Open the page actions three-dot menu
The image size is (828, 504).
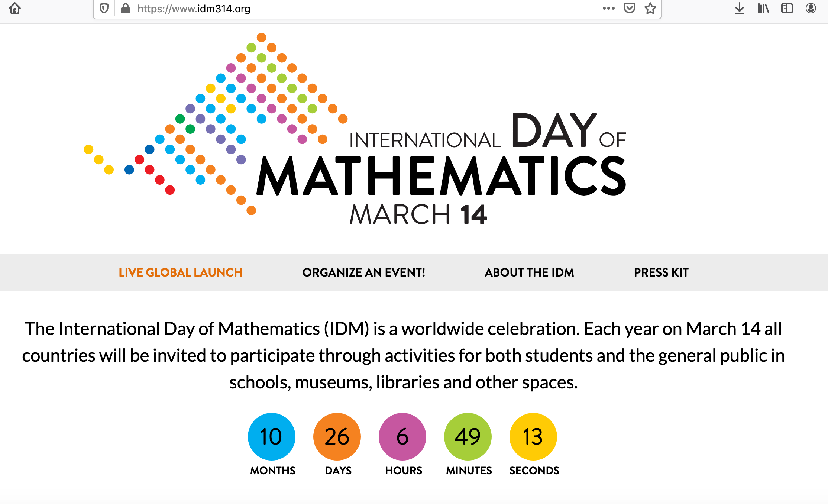click(608, 8)
